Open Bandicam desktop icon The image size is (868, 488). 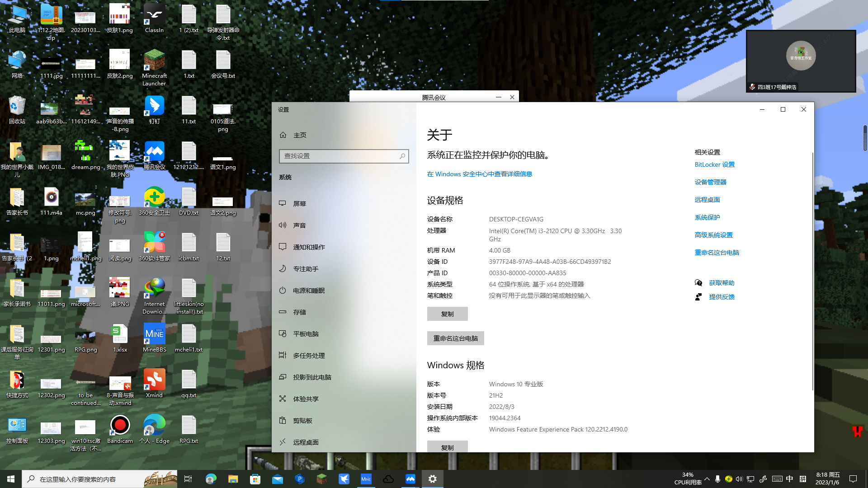120,430
